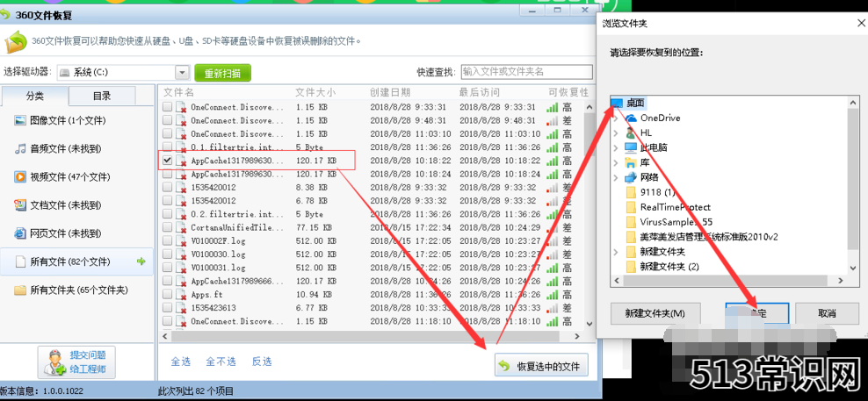
Task: Check the box for CortanaUnifiedTile file
Action: click(167, 227)
